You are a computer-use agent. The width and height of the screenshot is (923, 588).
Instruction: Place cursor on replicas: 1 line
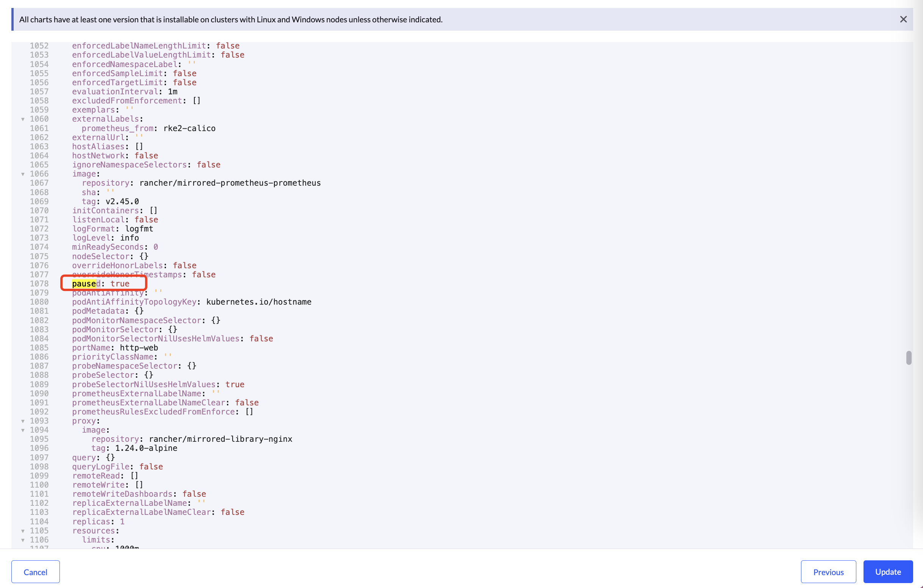click(98, 522)
